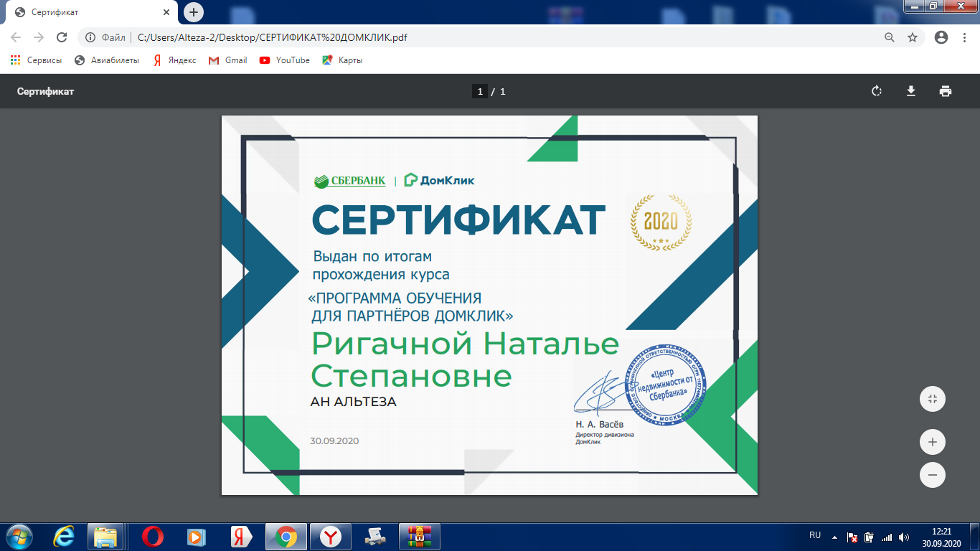Viewport: 980px width, 551px height.
Task: Print the PDF document
Action: (x=946, y=91)
